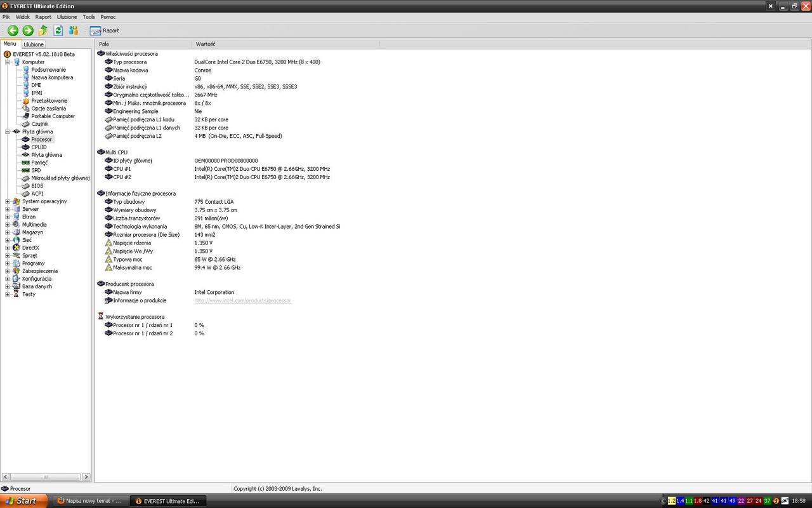Open Portable Computer in the tree
812x508 pixels.
(53, 116)
